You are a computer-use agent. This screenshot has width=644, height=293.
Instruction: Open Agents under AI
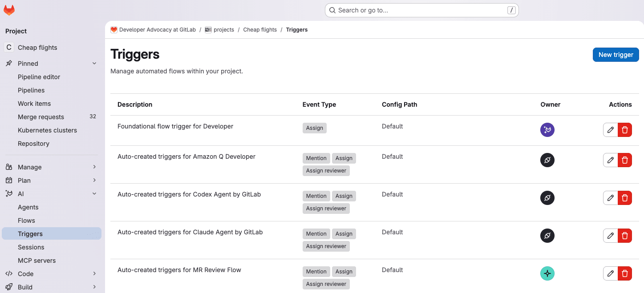[x=52, y=207]
